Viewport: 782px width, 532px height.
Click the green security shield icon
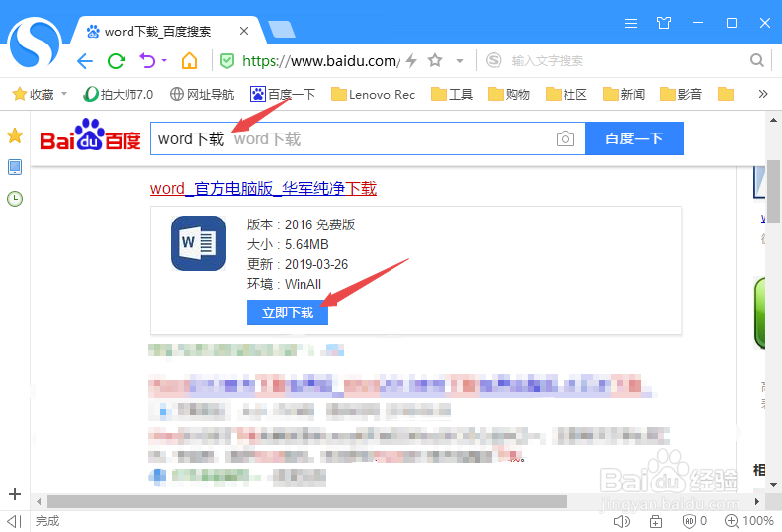click(x=227, y=61)
